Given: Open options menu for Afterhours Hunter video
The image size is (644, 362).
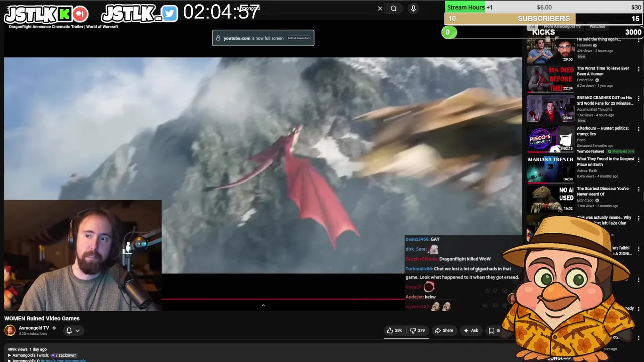Looking at the screenshot, I should click(639, 129).
